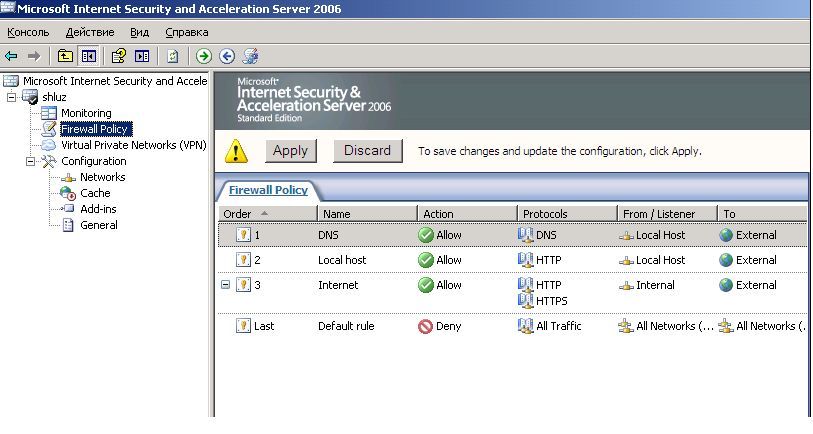
Task: Click the blue left-arrow circle icon
Action: coord(227,56)
